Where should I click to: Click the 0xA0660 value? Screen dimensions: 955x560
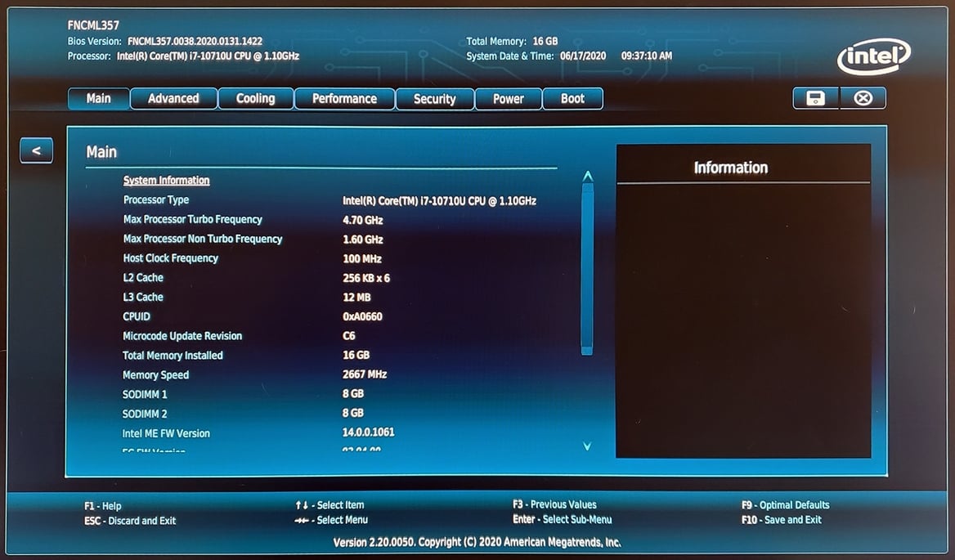point(363,316)
